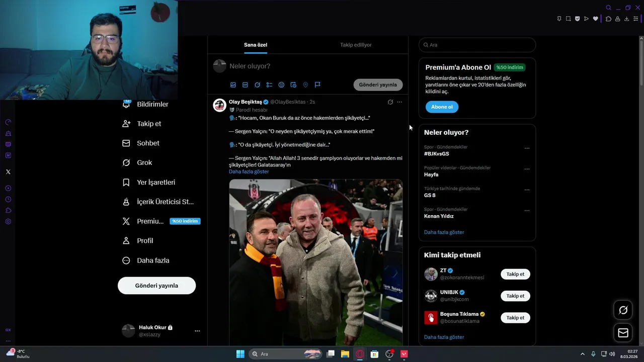This screenshot has height=362, width=644.
Task: Follow Boşuna Tıklama with Takip et button
Action: [515, 318]
